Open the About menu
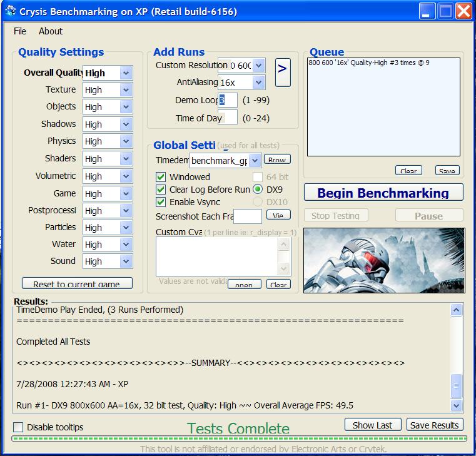 (51, 31)
